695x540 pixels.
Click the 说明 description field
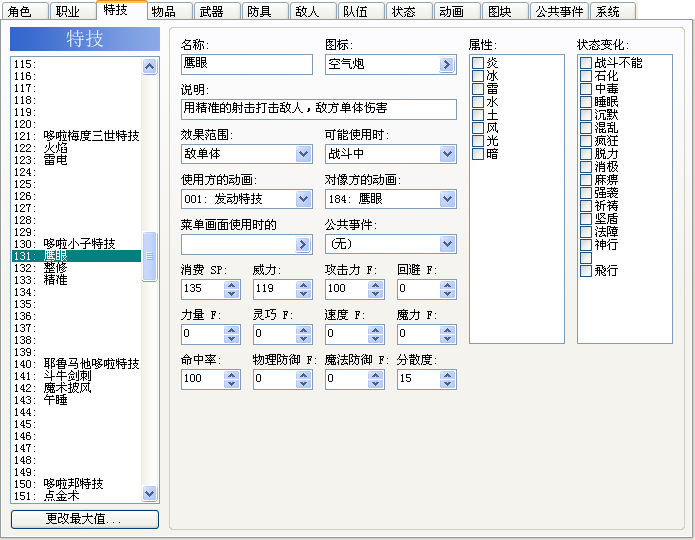[319, 109]
